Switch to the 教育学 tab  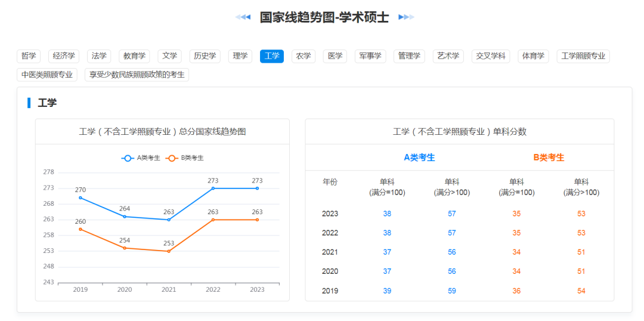[134, 56]
